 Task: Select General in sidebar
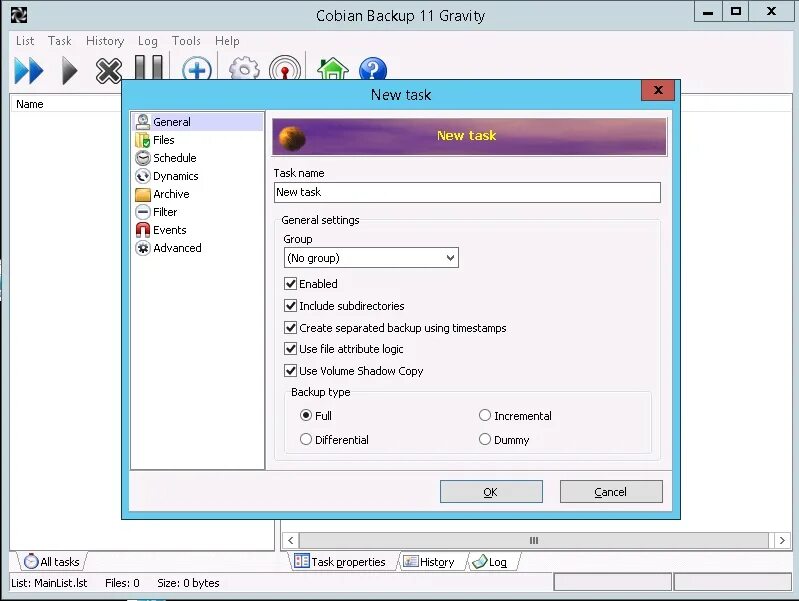[x=198, y=122]
